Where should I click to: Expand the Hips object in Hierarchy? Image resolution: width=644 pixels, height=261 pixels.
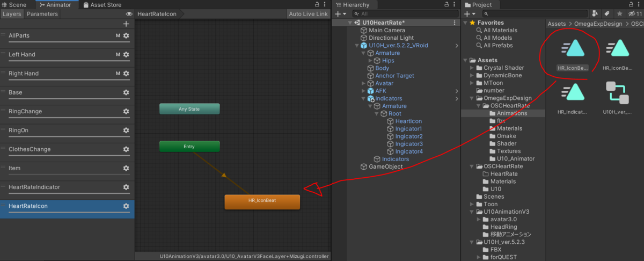click(x=370, y=61)
